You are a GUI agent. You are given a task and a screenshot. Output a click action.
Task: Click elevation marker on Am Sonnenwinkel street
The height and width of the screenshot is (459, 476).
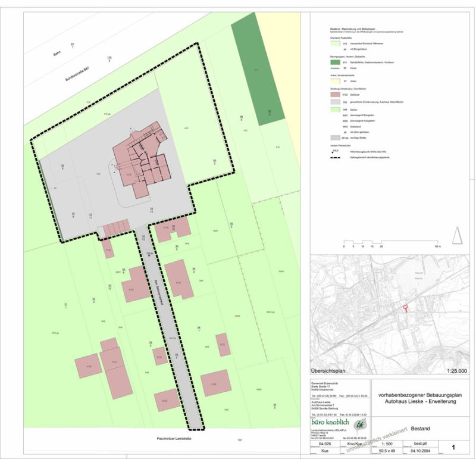click(x=148, y=256)
